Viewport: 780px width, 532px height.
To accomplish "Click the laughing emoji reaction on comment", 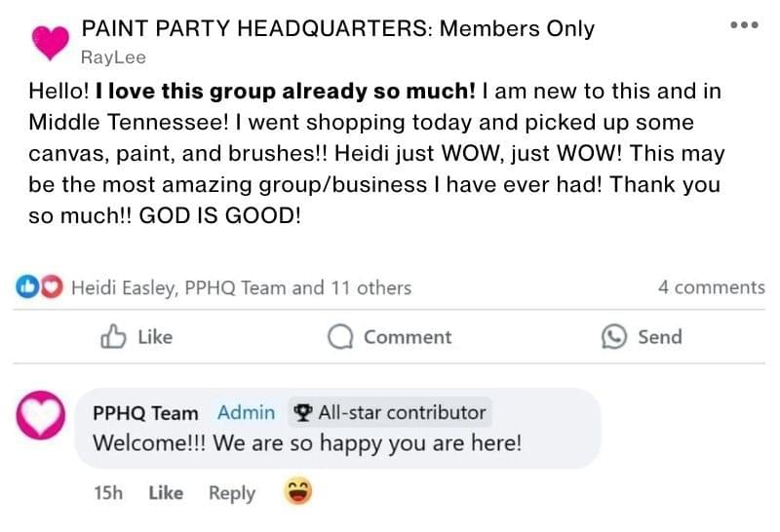I will [x=297, y=493].
